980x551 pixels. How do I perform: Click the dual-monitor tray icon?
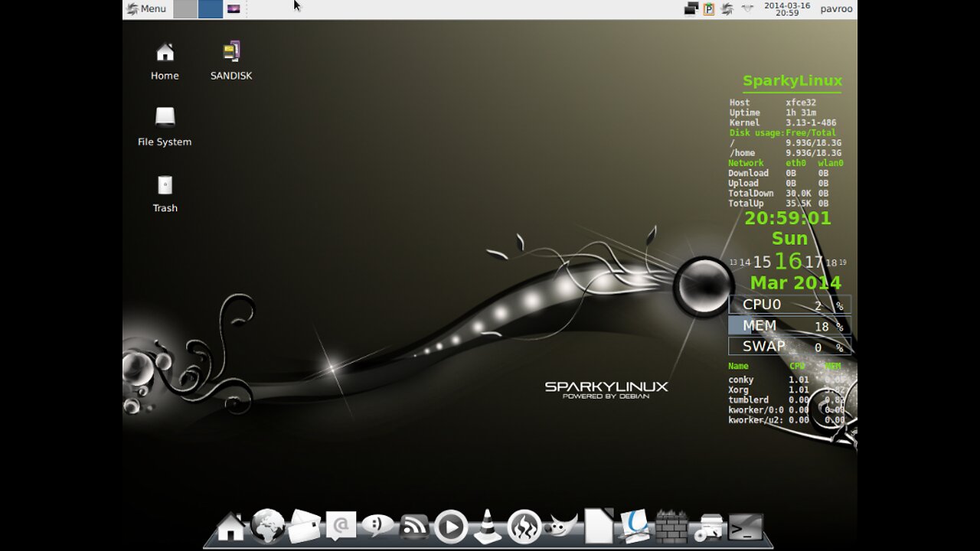click(x=691, y=9)
